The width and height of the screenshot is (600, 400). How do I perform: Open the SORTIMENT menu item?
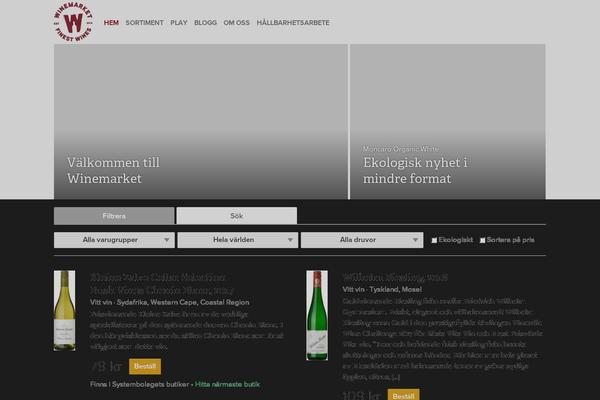144,23
